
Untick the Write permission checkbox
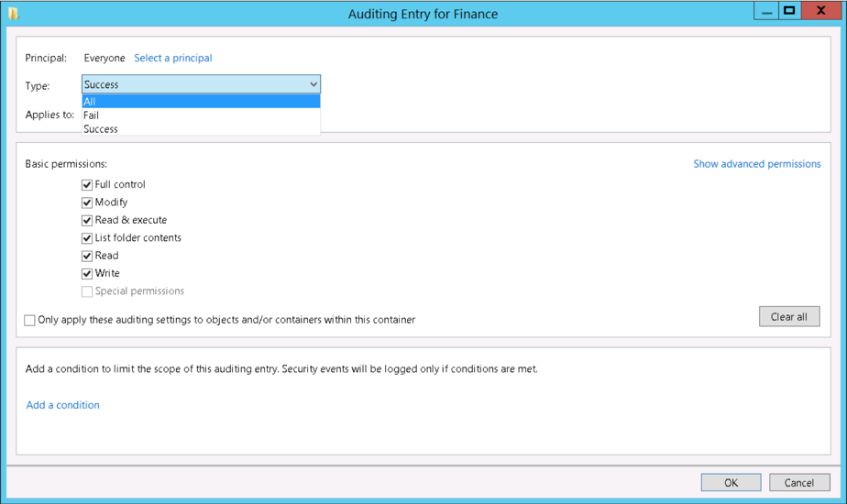[x=87, y=273]
